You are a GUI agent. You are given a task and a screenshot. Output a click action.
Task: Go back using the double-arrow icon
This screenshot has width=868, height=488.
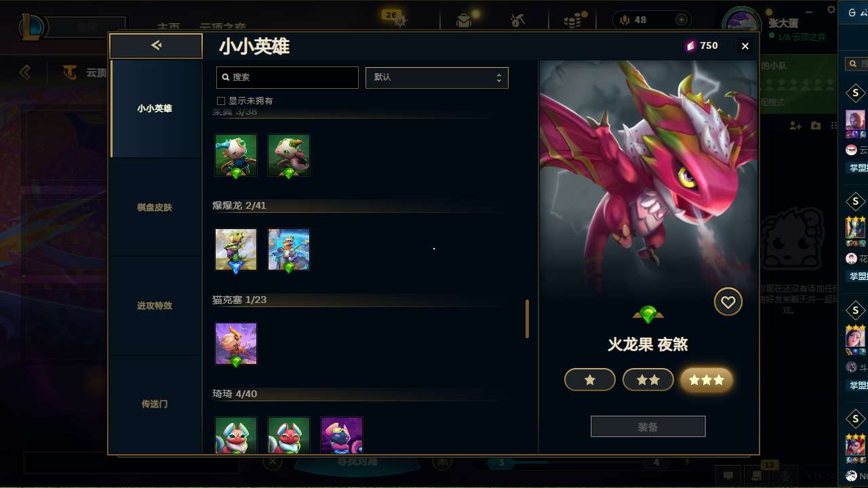tap(156, 45)
